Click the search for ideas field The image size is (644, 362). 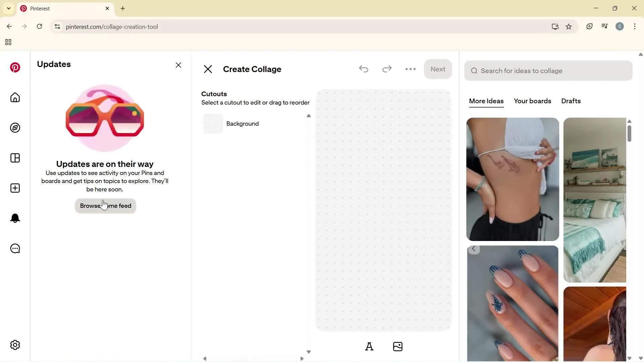548,71
